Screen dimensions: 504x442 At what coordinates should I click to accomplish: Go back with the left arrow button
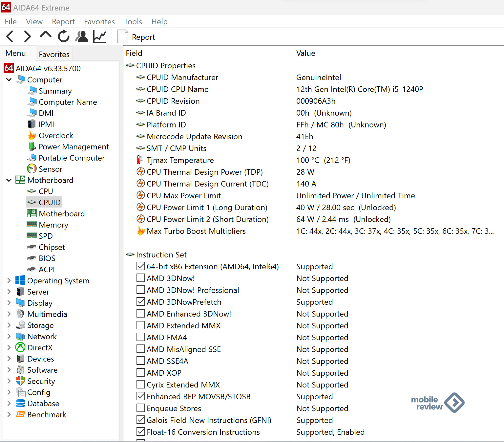(x=10, y=36)
